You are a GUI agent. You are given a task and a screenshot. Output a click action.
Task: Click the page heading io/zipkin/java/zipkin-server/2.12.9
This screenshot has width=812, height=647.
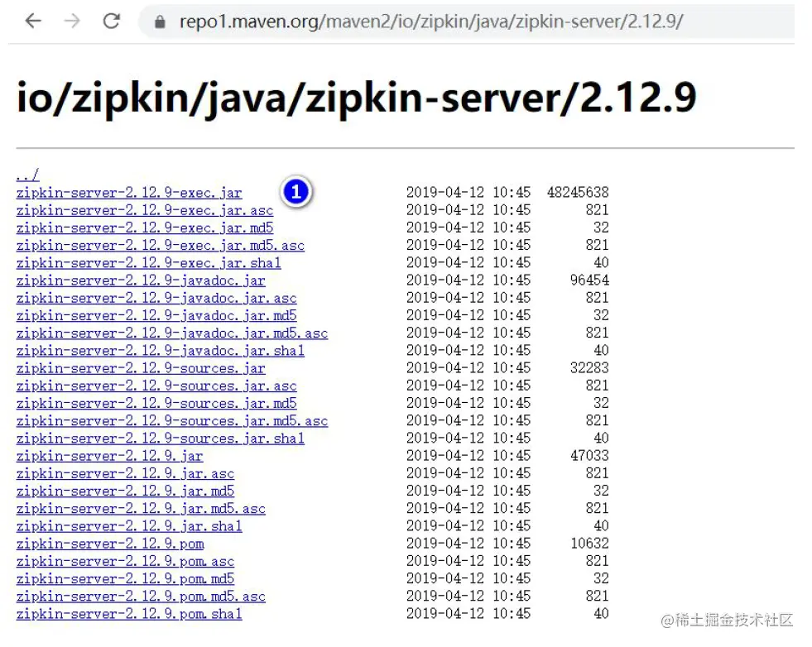(356, 98)
